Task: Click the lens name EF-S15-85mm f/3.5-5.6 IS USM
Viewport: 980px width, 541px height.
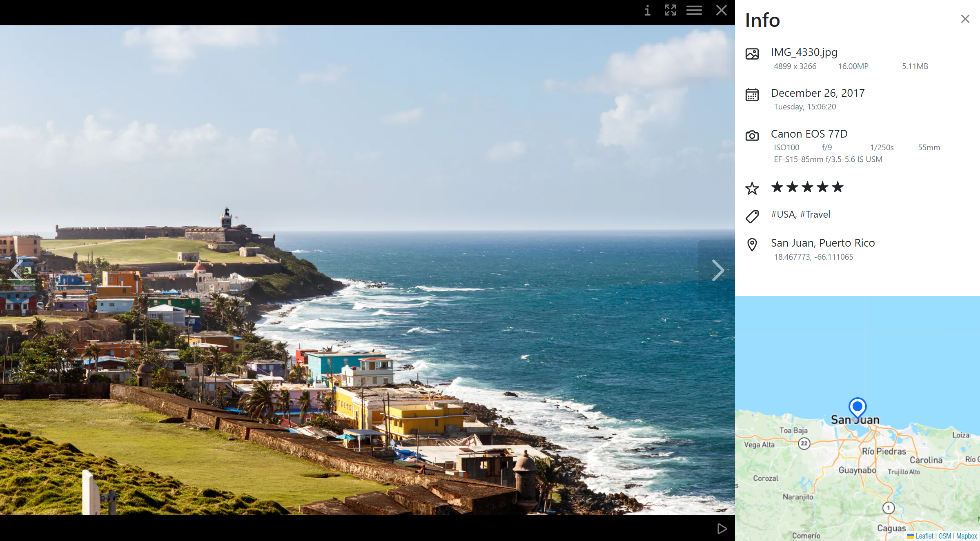Action: click(828, 159)
